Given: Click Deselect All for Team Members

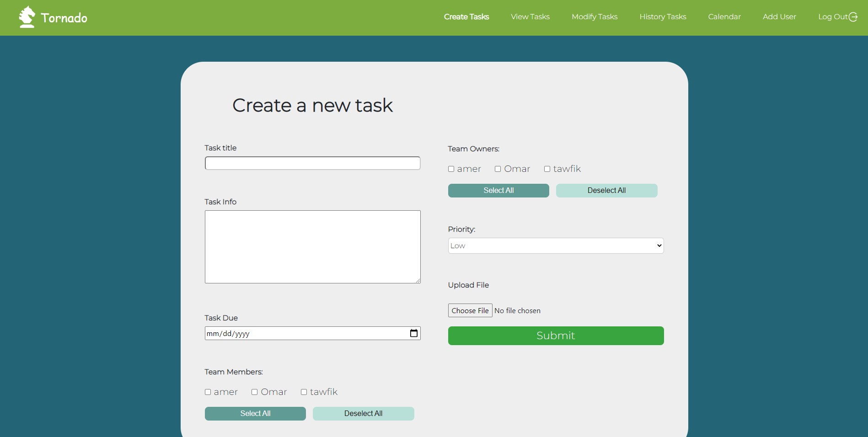Looking at the screenshot, I should click(363, 414).
